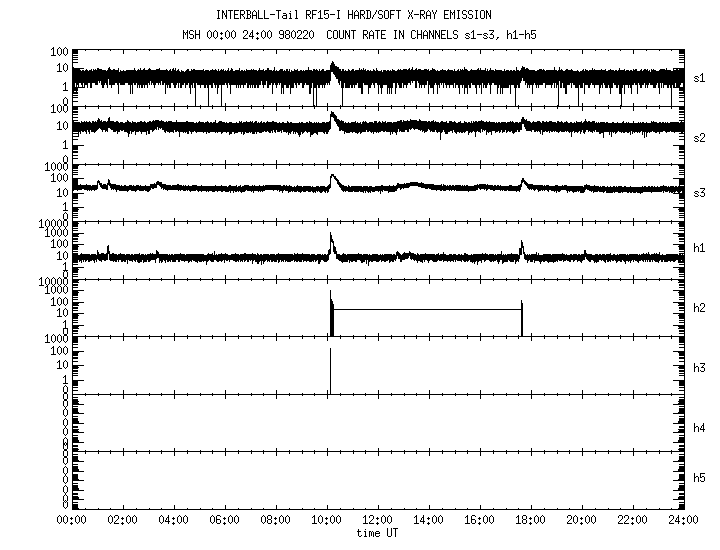Click the 24:00 time axis tick label
Viewport: 720px width, 550px height.
click(683, 520)
